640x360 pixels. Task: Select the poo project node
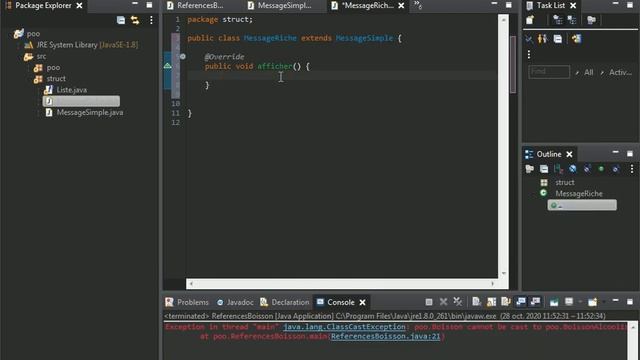tap(27, 34)
